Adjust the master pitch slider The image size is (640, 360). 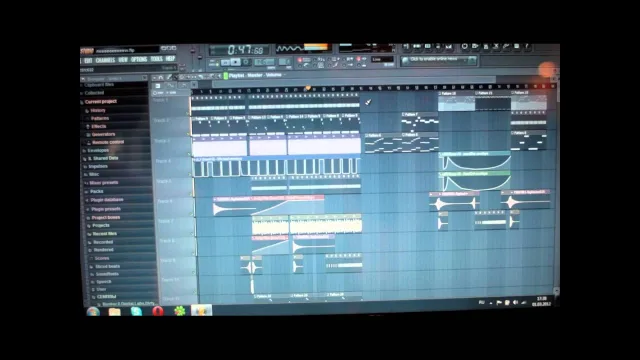(200, 56)
